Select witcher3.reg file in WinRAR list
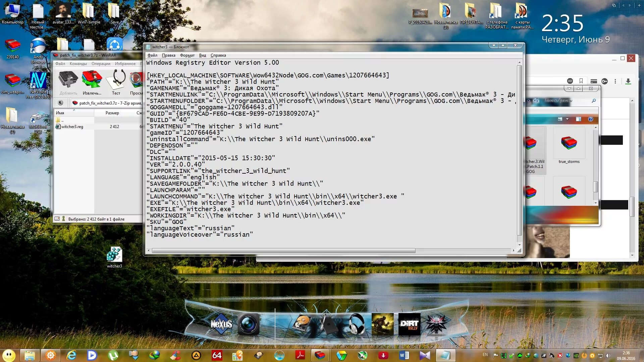 pyautogui.click(x=72, y=127)
